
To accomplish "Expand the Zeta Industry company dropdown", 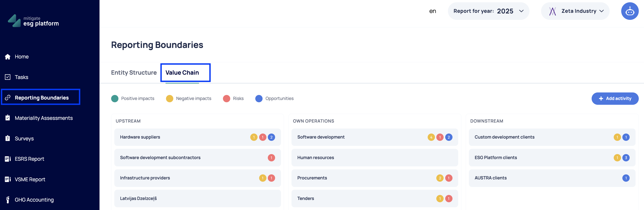I will point(575,11).
